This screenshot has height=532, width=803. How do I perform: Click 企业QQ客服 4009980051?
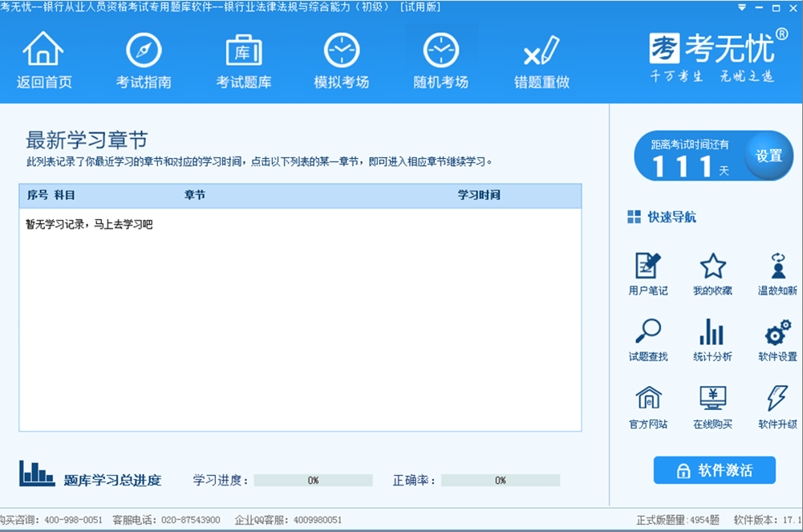288,520
